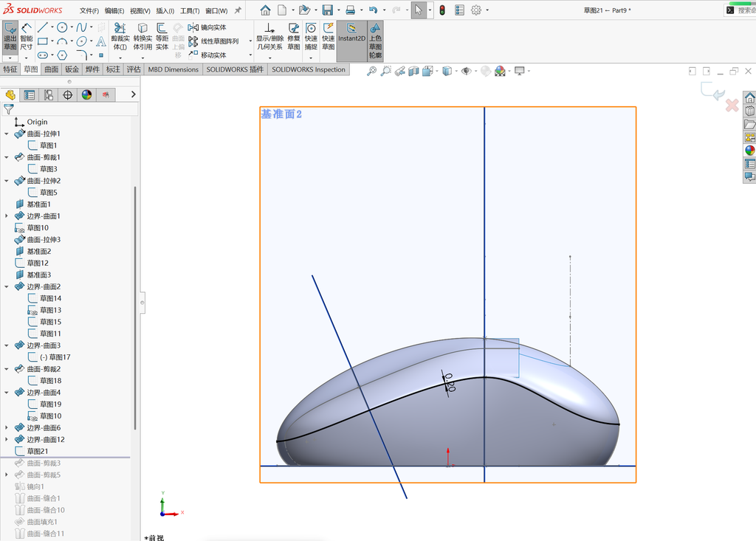
Task: Click Move Entities (移动实体)
Action: pos(207,55)
